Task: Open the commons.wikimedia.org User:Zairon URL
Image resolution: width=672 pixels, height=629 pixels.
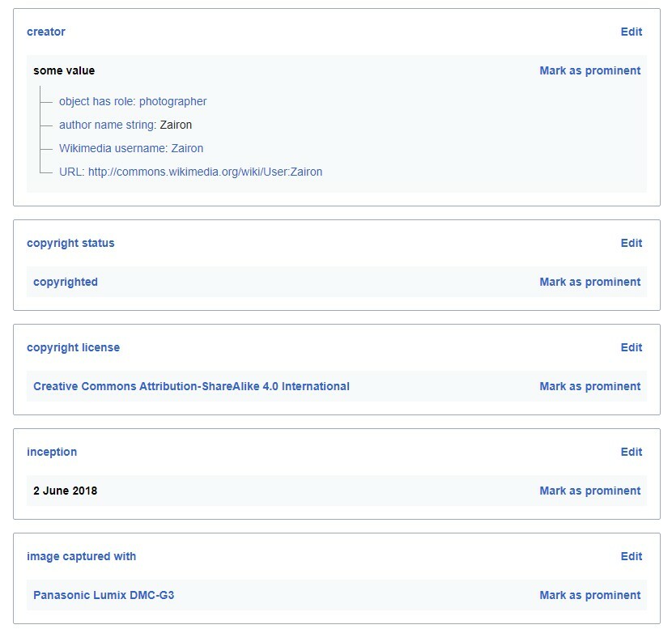Action: point(205,172)
